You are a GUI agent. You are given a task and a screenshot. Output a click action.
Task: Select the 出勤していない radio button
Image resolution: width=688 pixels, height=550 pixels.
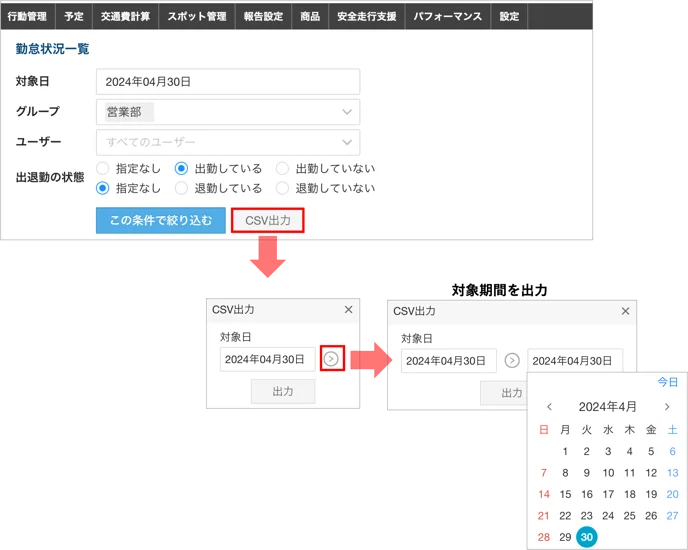[x=282, y=169]
